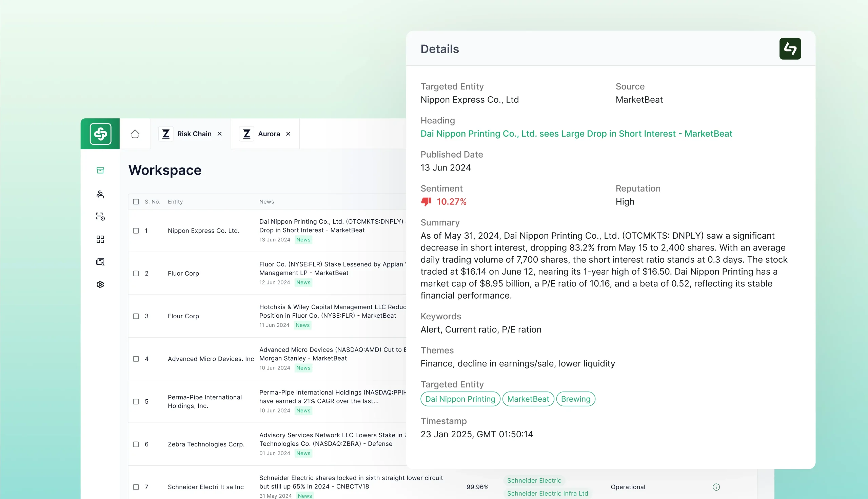Open the user profile sidebar icon

tap(100, 194)
